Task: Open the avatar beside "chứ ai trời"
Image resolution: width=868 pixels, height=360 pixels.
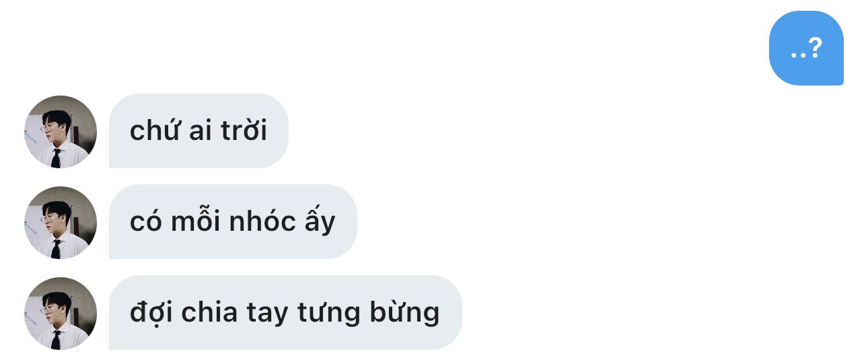Action: (61, 132)
